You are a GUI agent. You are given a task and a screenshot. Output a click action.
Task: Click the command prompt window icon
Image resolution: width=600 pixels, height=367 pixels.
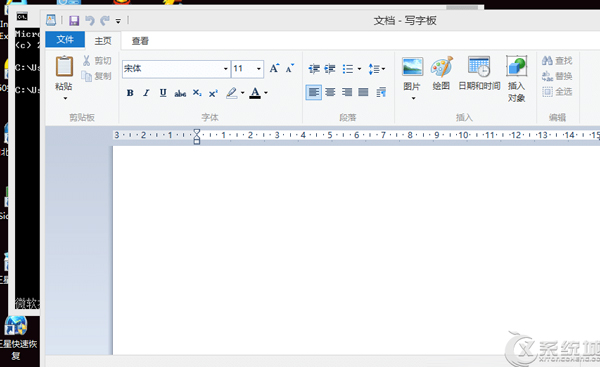pyautogui.click(x=22, y=16)
